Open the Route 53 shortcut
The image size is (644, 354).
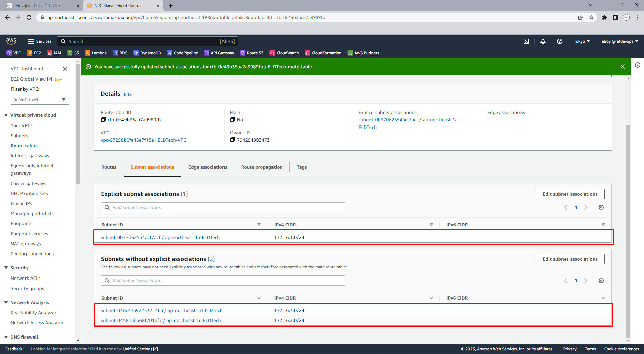[x=252, y=53]
